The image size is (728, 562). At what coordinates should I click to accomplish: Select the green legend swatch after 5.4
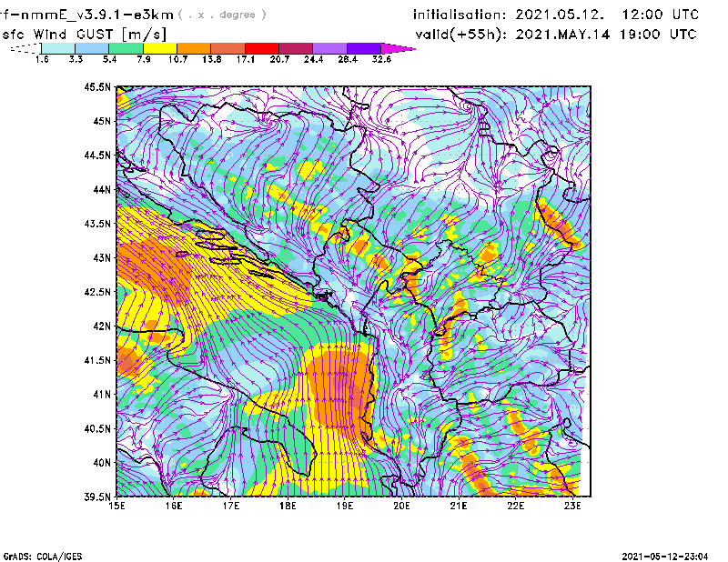(x=126, y=48)
